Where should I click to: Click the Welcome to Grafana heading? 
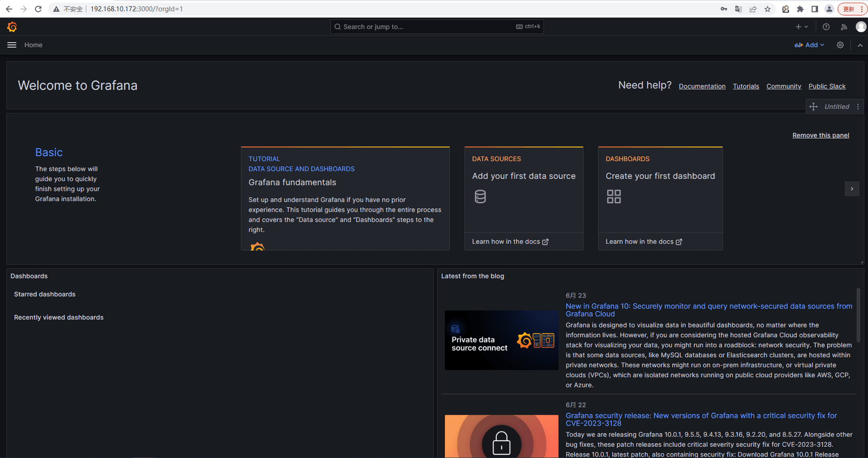[78, 86]
